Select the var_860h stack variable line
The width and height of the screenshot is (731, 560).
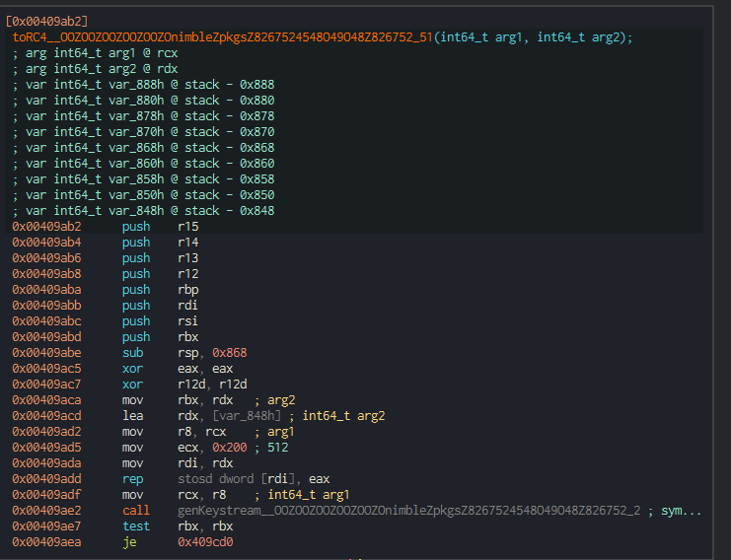point(143,164)
